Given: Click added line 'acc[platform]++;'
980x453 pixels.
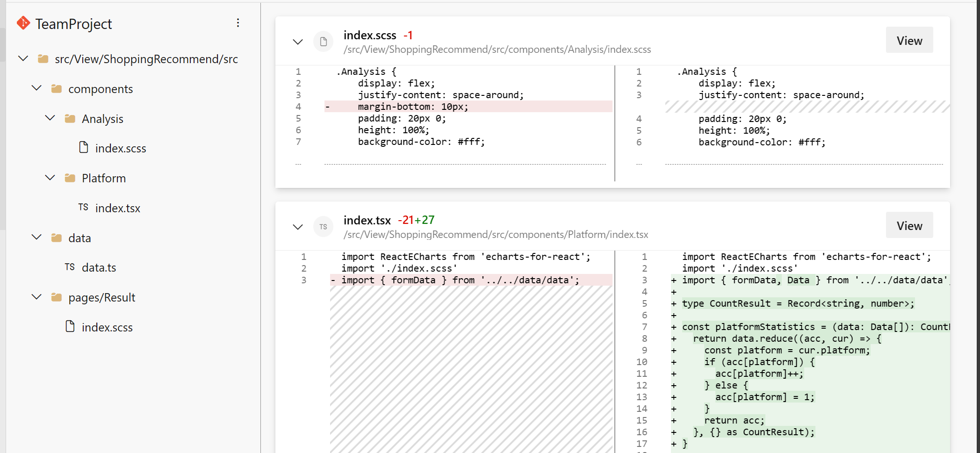Looking at the screenshot, I should [x=759, y=374].
